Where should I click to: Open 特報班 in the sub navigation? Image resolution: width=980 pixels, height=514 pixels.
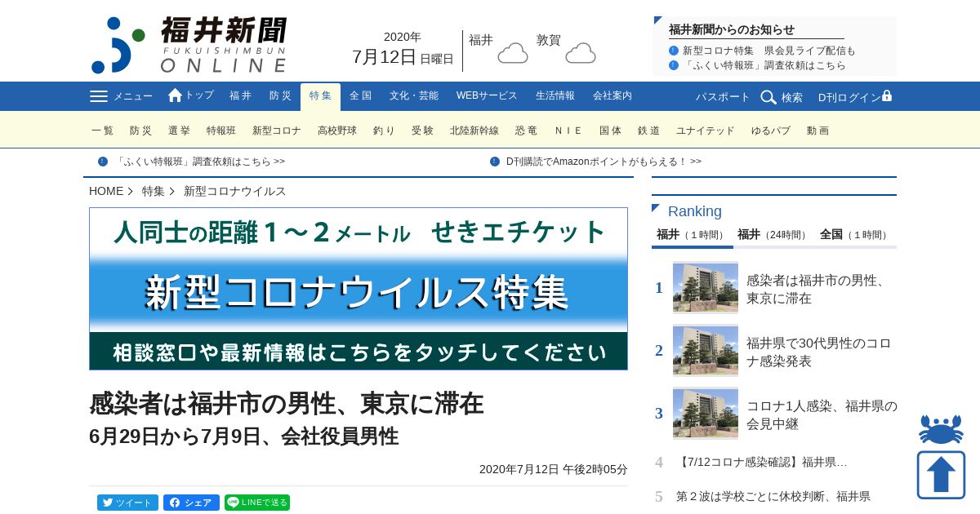click(221, 131)
